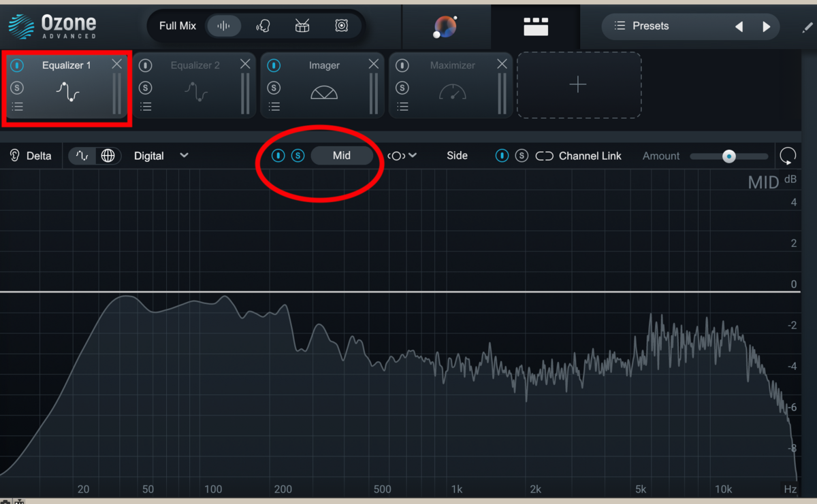Screen dimensions: 817x504
Task: Adjust the Amount slider handle
Action: (729, 156)
